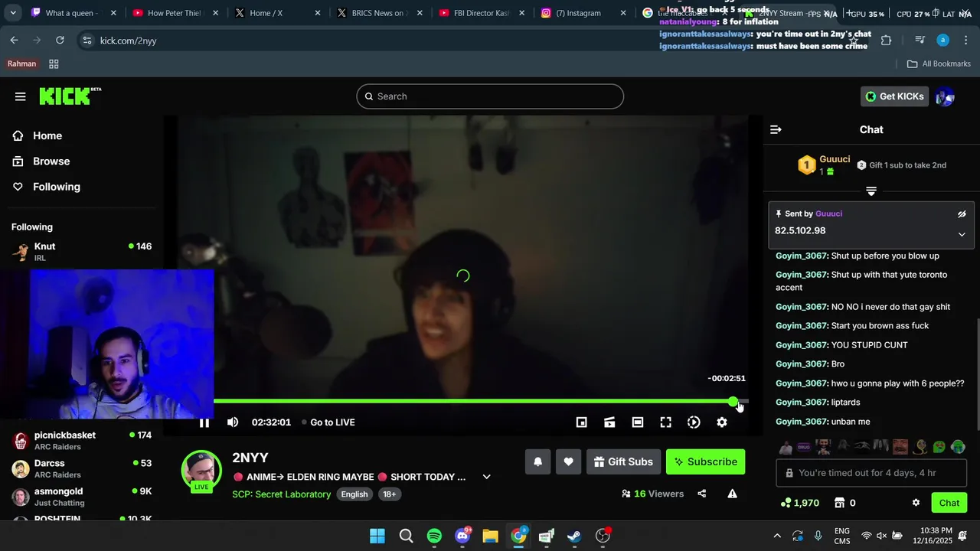The height and width of the screenshot is (551, 980).
Task: Switch to BRICS News tab
Action: [379, 13]
